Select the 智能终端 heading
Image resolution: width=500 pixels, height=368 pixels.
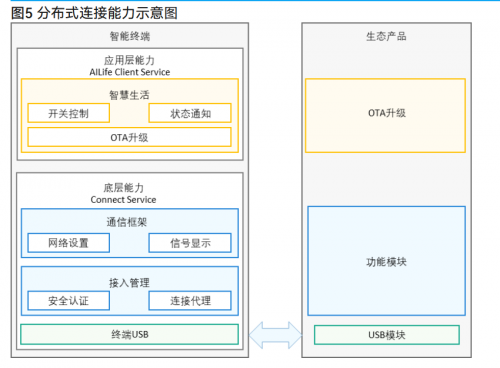[x=130, y=36]
